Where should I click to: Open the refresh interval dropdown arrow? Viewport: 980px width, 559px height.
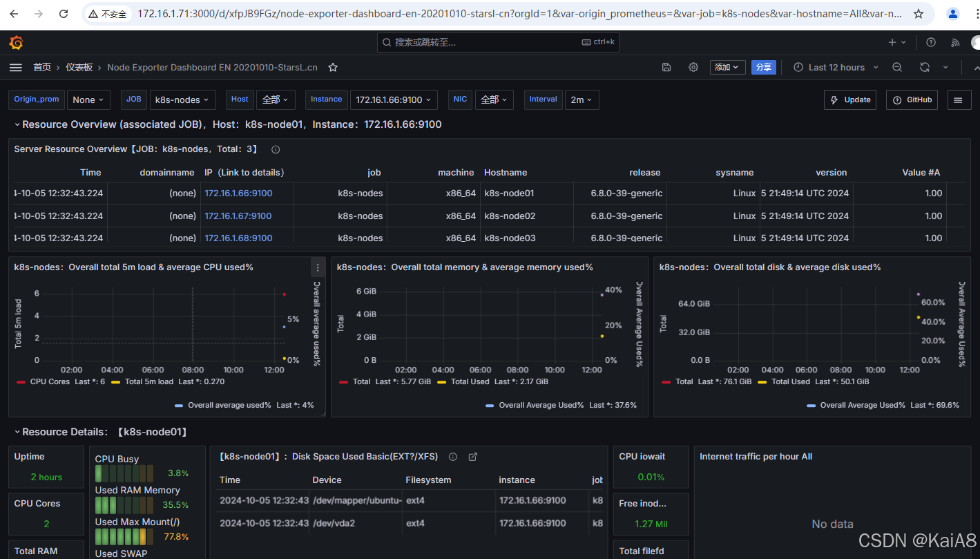945,67
